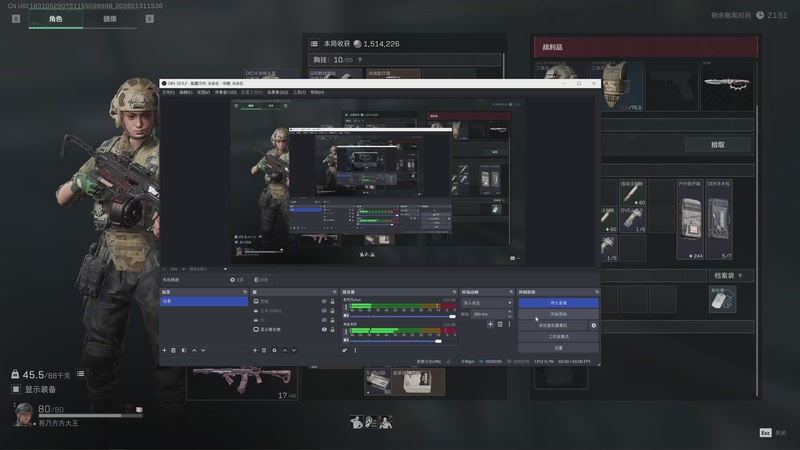Open source properties gear in Sources dock
800x450 pixels.
pos(274,351)
